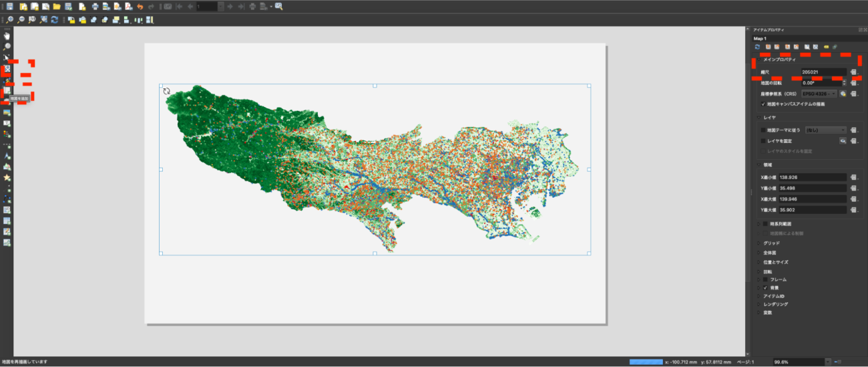The image size is (868, 367).
Task: Click the 縮尺 scale input field
Action: pos(823,72)
